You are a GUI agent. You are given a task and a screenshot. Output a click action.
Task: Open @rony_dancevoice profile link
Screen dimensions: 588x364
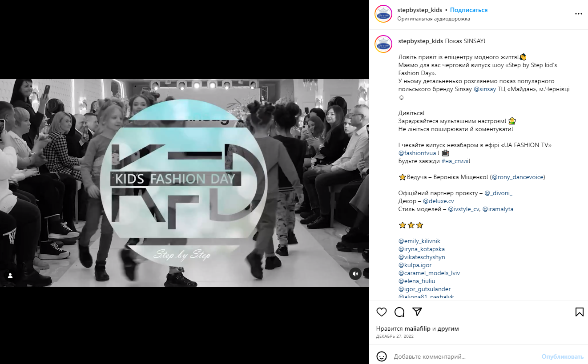point(518,177)
